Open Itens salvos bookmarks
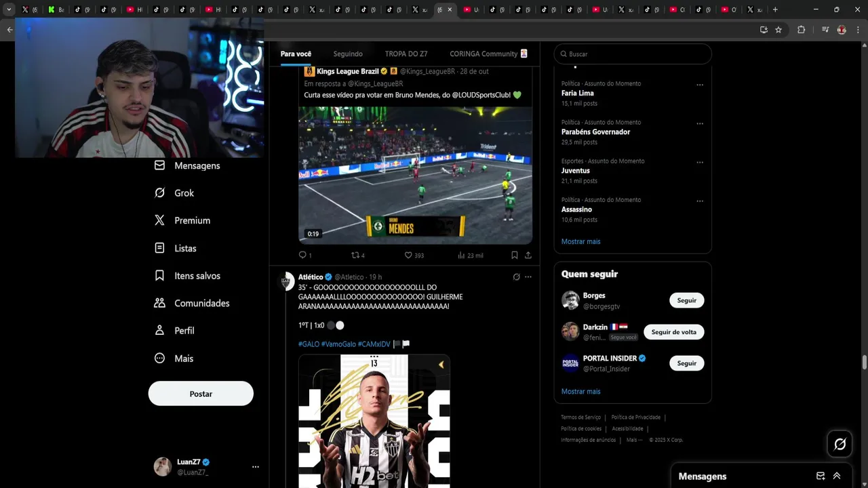Screen dimensions: 868x488 [x=187, y=276]
